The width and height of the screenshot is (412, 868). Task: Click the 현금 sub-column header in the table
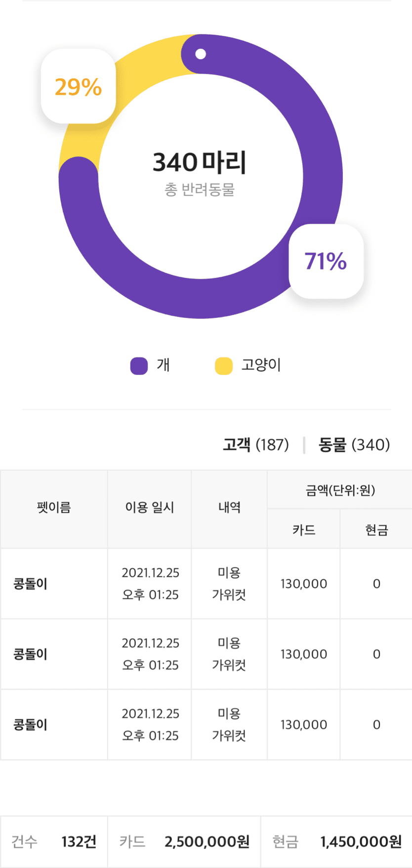(x=376, y=530)
